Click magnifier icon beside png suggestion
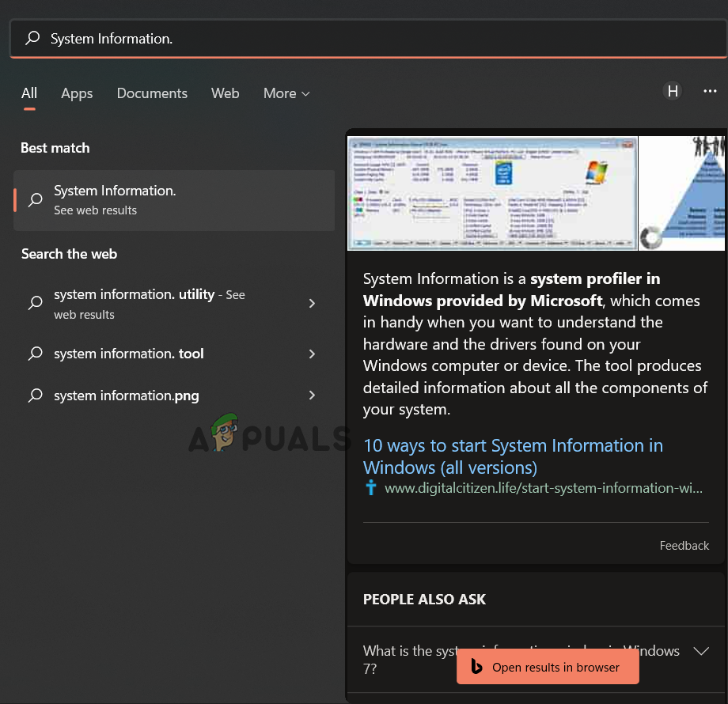The width and height of the screenshot is (728, 704). [36, 396]
